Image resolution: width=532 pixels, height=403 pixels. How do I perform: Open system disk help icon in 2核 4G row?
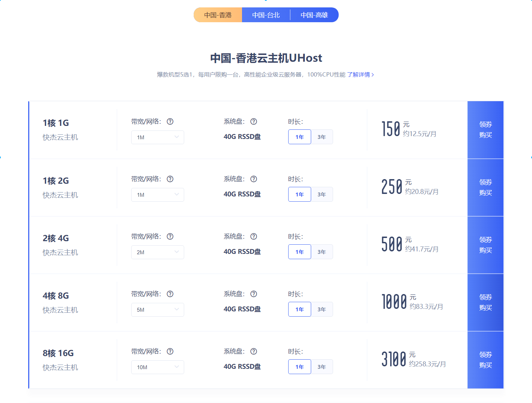[x=254, y=237]
